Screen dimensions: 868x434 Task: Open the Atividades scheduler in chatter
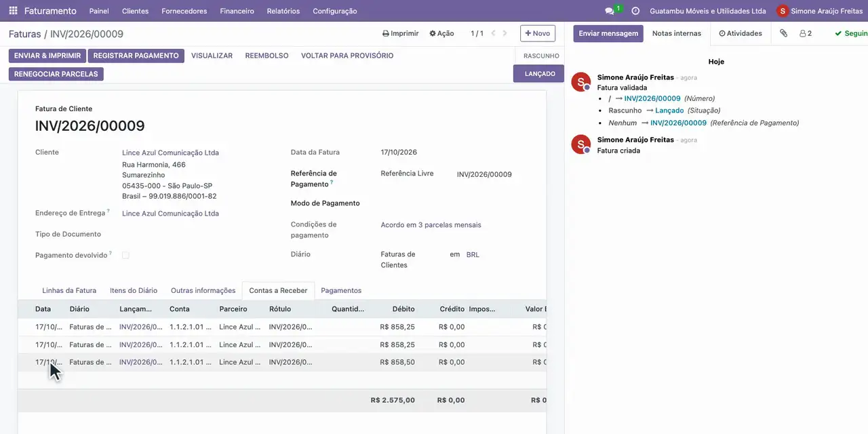tap(741, 33)
